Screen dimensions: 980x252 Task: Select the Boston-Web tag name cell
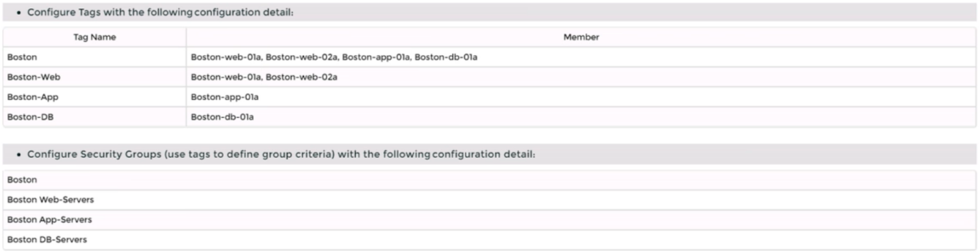[94, 77]
